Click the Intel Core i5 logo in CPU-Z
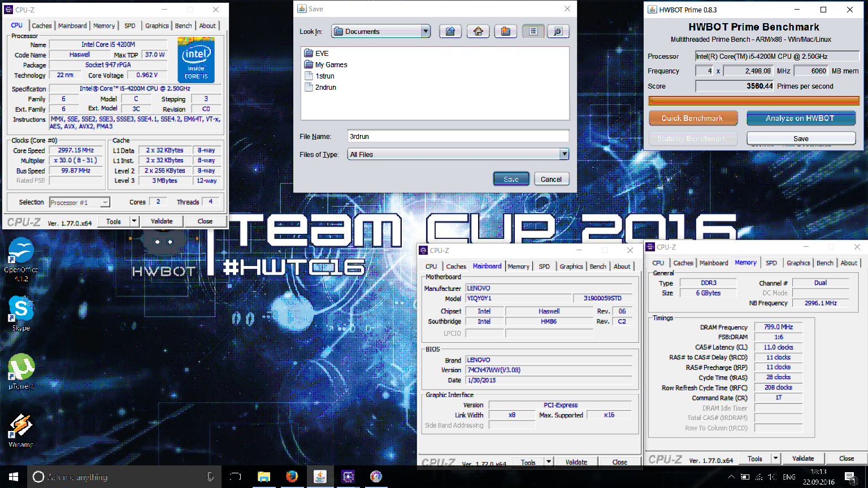 click(x=196, y=60)
